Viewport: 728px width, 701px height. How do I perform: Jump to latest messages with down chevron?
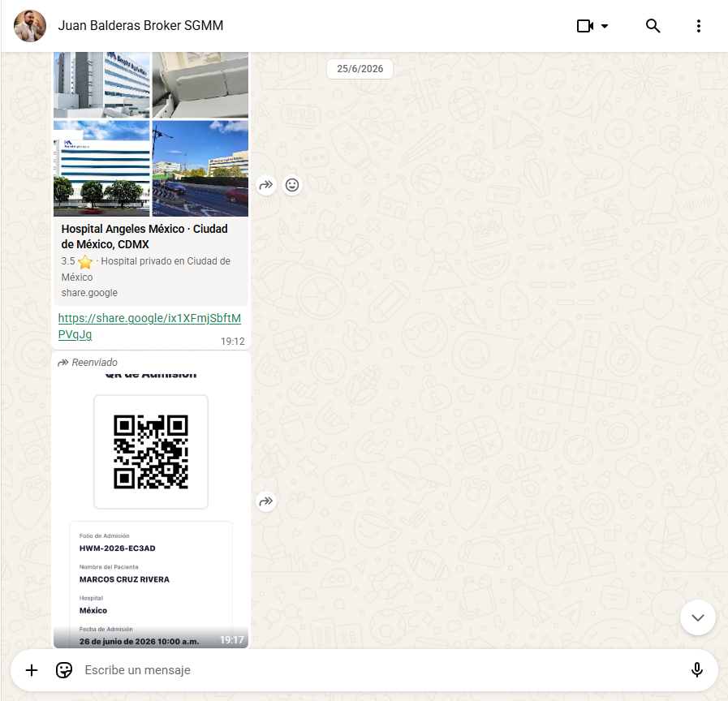(x=697, y=617)
